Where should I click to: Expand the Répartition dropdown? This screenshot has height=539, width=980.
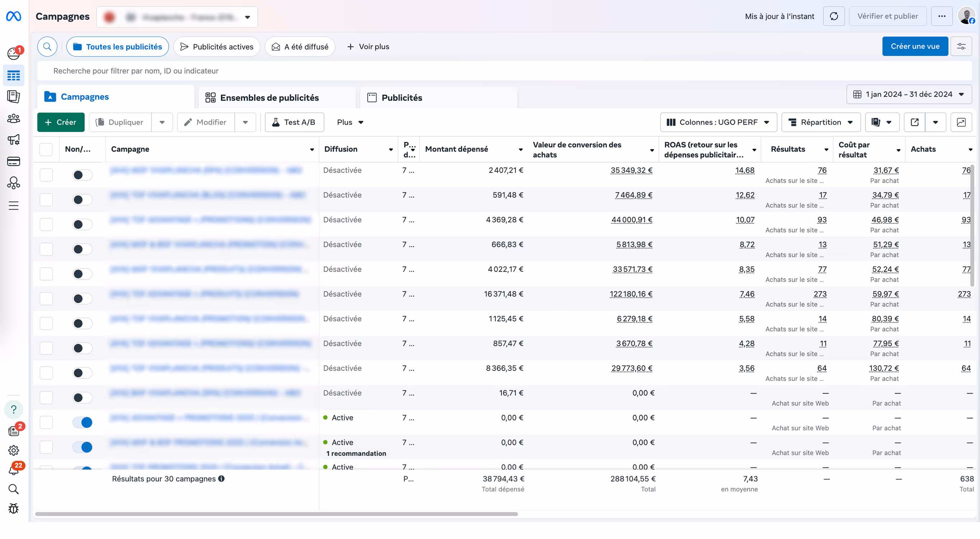coord(821,122)
